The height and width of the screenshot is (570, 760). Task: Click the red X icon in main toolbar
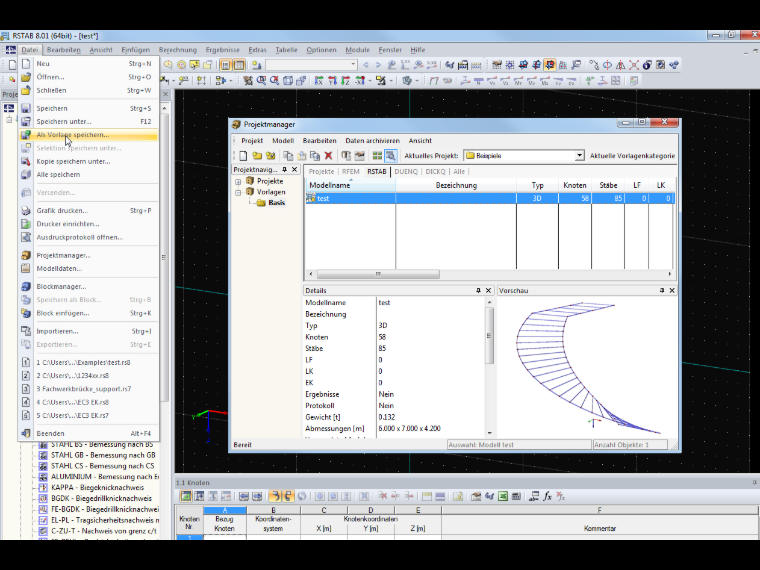click(633, 65)
